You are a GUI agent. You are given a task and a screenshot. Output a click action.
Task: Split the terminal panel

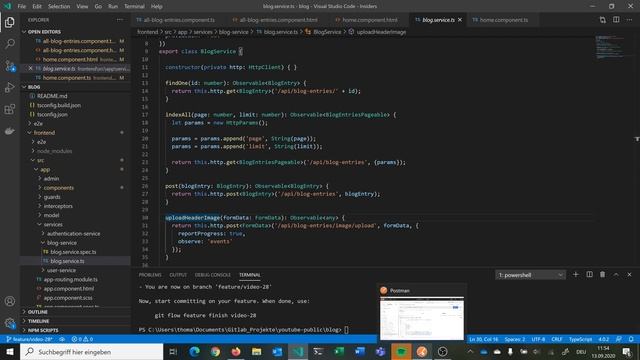click(x=589, y=275)
